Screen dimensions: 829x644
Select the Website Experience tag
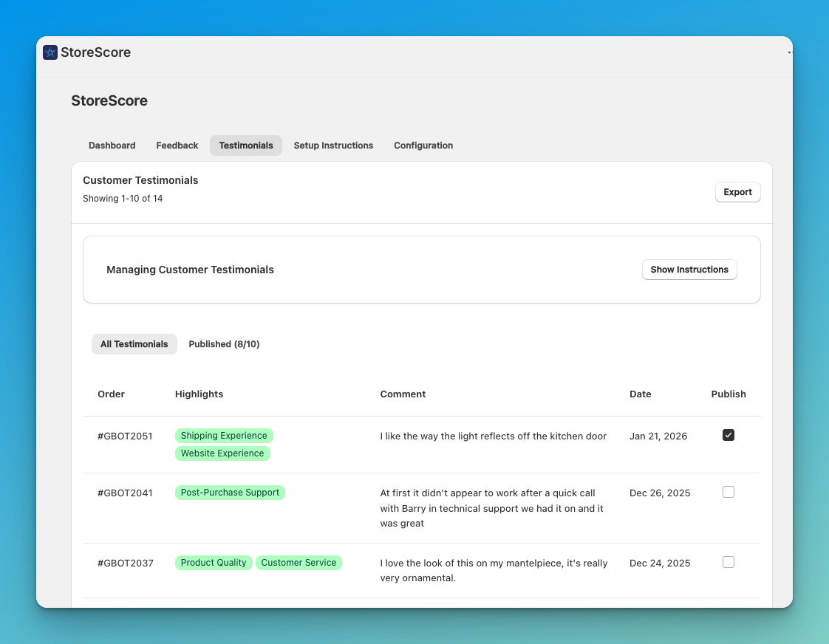coord(222,453)
